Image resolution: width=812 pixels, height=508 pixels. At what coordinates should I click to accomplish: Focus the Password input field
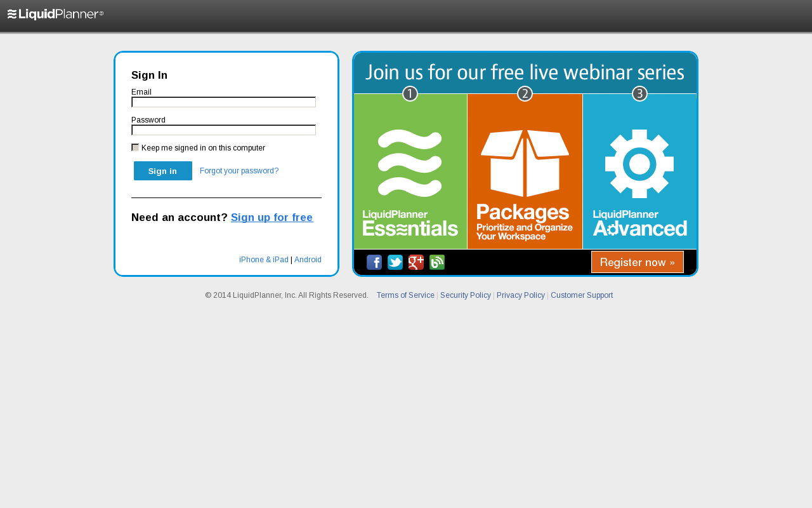223,130
